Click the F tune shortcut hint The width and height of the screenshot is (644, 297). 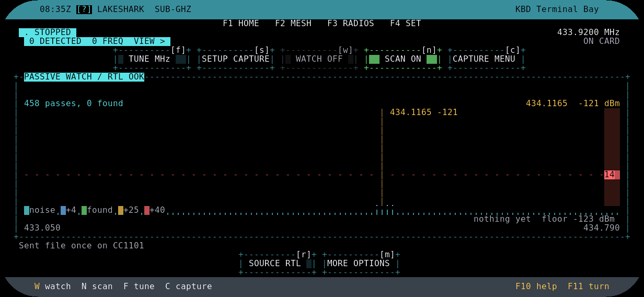[x=139, y=287]
